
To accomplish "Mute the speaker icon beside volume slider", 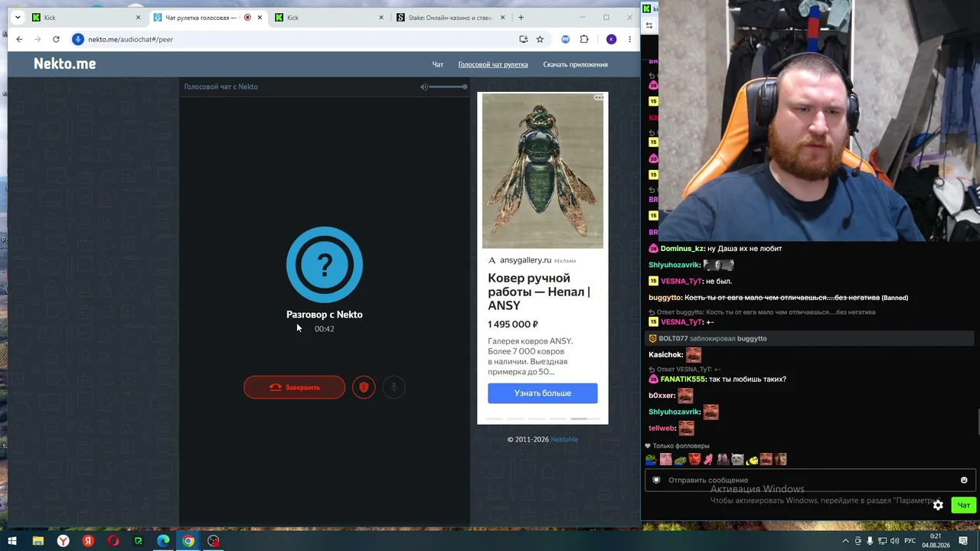I will (424, 86).
